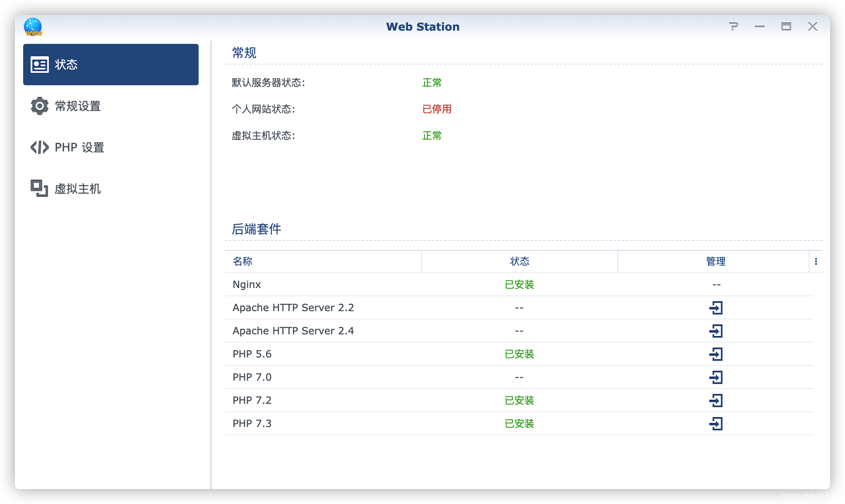Select the Nginx row name
The image size is (845, 504).
[x=247, y=285]
